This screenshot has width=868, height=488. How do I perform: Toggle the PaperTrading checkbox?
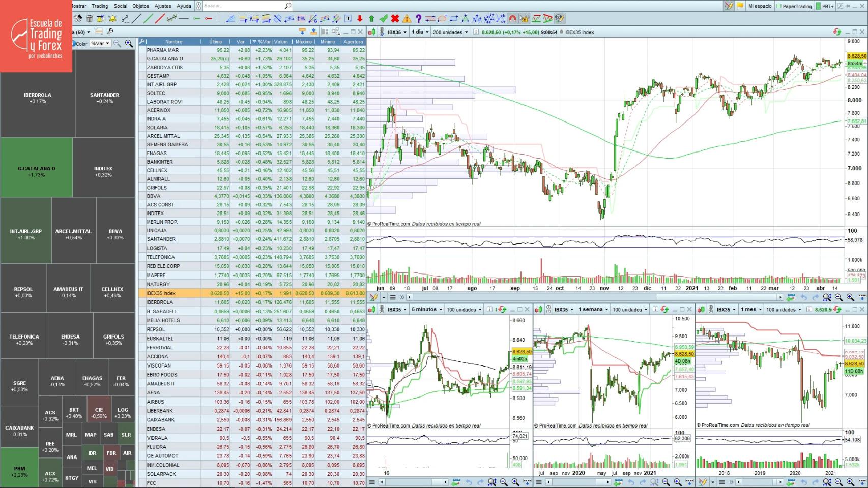779,6
